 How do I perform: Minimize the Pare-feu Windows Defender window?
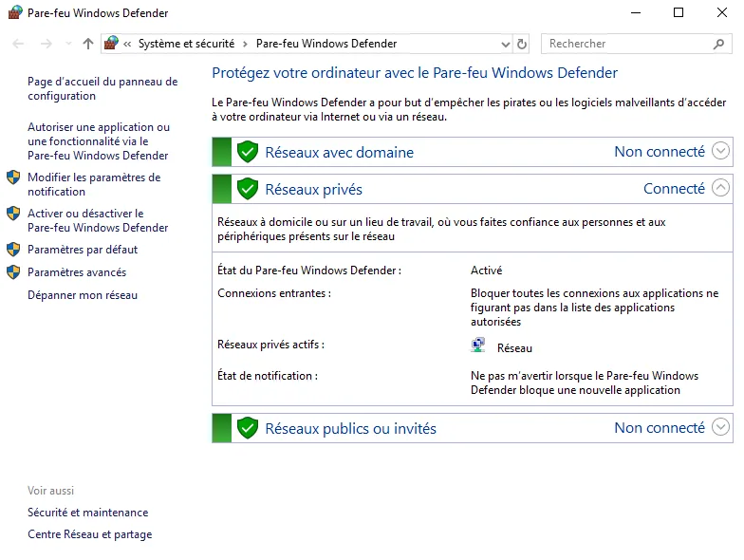636,13
